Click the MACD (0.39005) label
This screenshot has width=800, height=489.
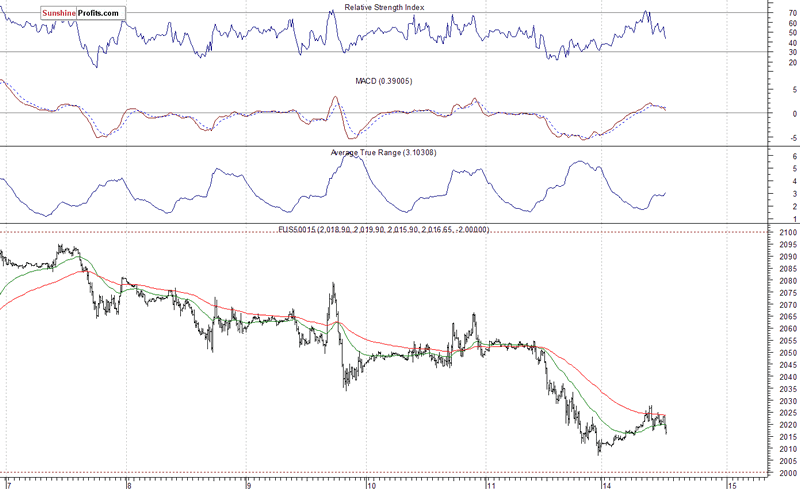(x=384, y=81)
